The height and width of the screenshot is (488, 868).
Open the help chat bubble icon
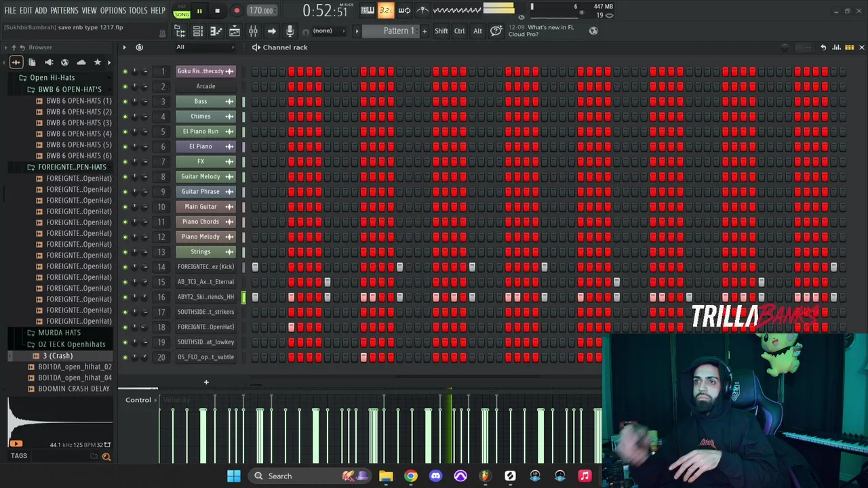[x=496, y=31]
